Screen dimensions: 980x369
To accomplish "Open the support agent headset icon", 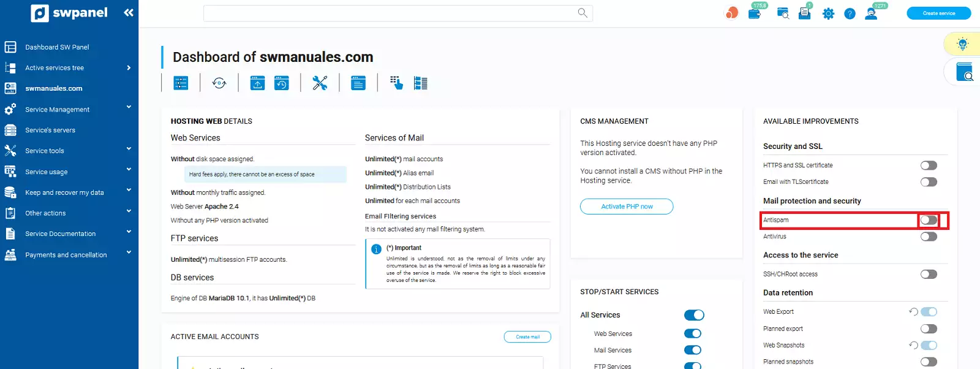I will [x=871, y=13].
